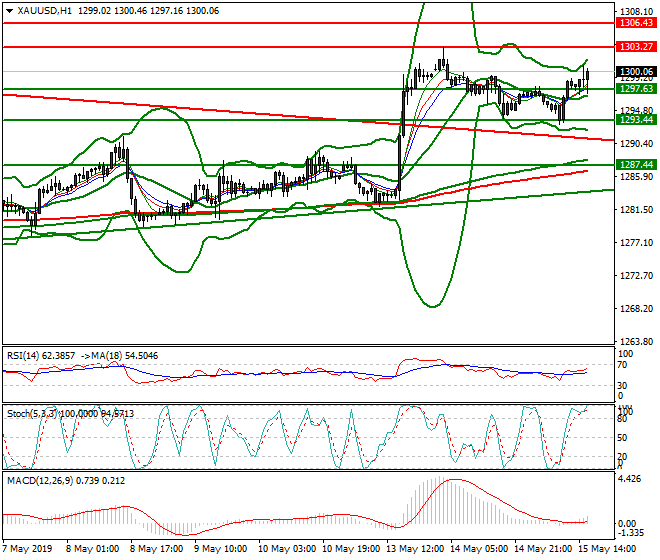Click the 1268.20 price axis value
This screenshot has width=660, height=560.
point(636,309)
